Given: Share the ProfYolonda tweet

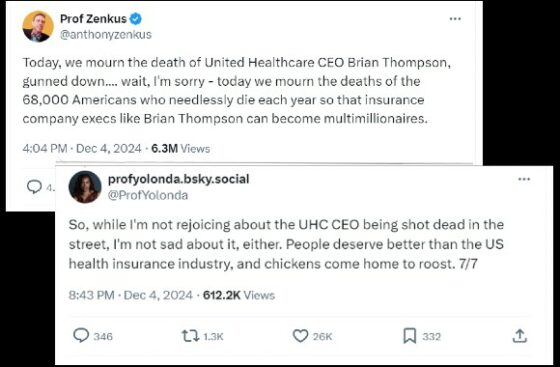Looking at the screenshot, I should (x=520, y=336).
